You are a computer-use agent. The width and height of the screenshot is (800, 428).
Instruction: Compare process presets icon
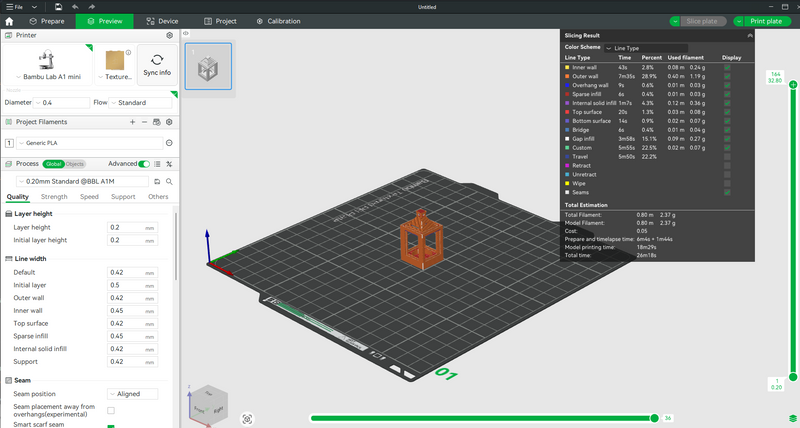pyautogui.click(x=169, y=164)
